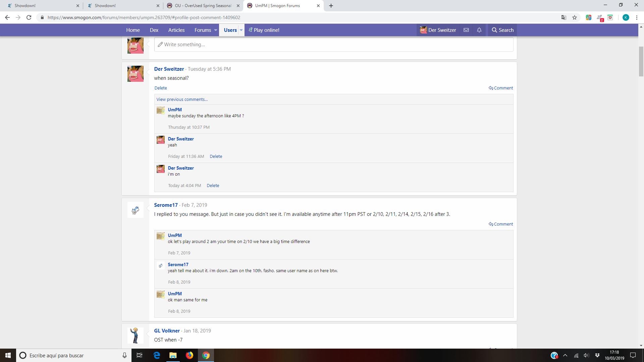Open the alerts bell icon
The width and height of the screenshot is (644, 362).
pos(479,30)
